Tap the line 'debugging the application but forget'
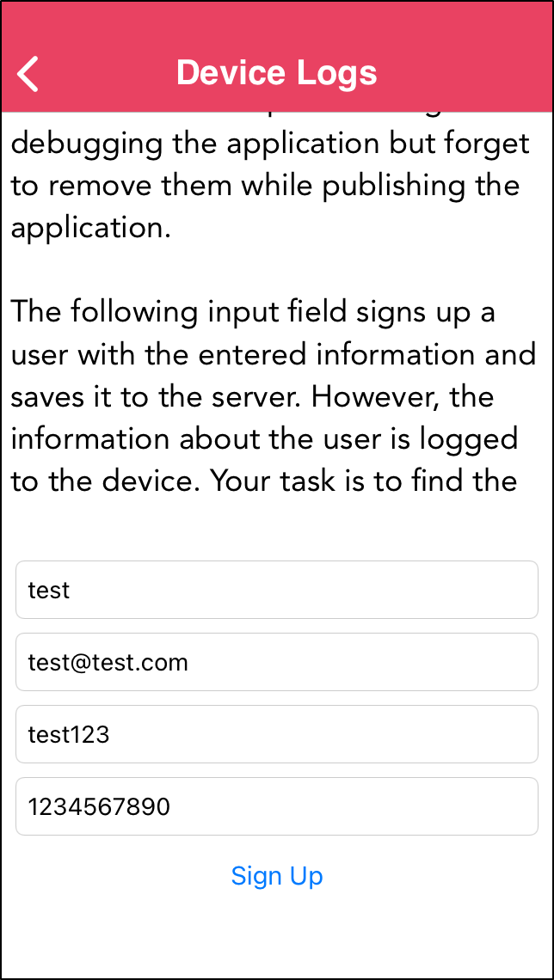Image resolution: width=554 pixels, height=980 pixels. coord(271,145)
